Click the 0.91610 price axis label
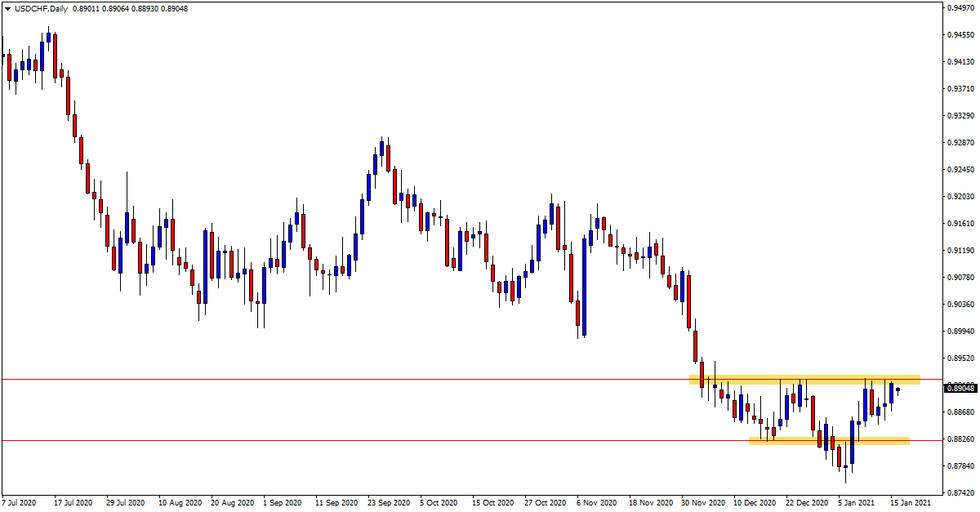The image size is (980, 512). (960, 224)
